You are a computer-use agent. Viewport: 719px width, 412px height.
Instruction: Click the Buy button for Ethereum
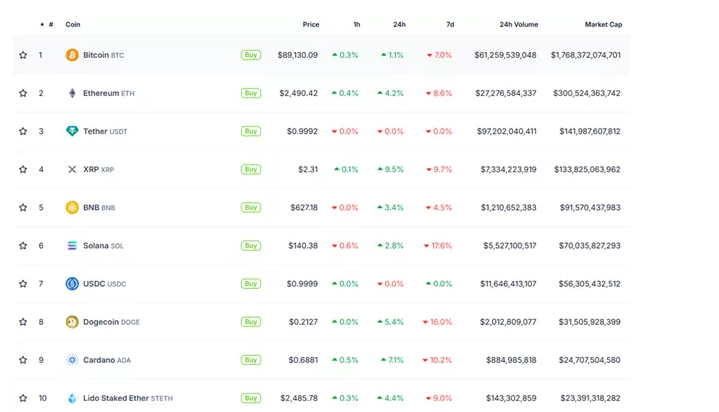pyautogui.click(x=251, y=93)
